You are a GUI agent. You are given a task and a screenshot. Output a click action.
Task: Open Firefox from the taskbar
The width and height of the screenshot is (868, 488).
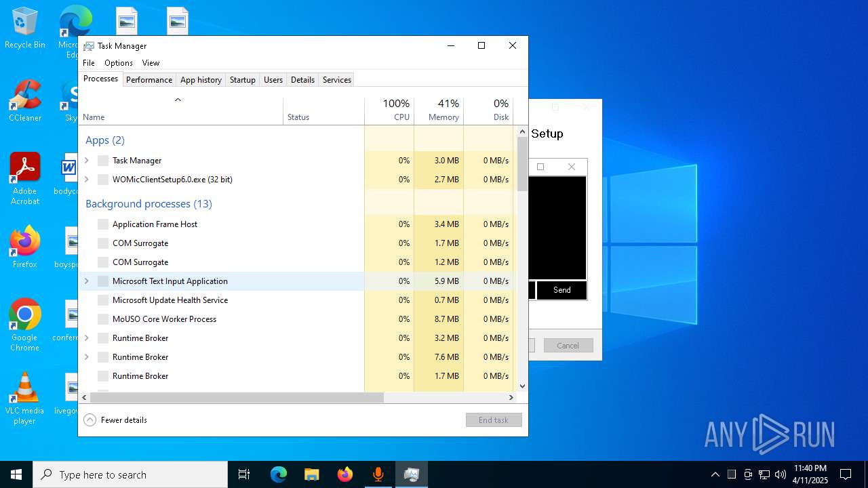click(344, 474)
